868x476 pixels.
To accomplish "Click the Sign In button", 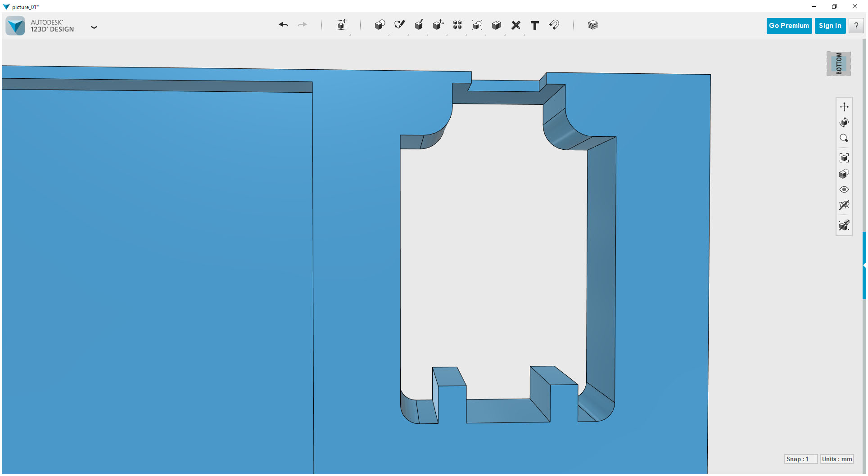I will pos(830,25).
